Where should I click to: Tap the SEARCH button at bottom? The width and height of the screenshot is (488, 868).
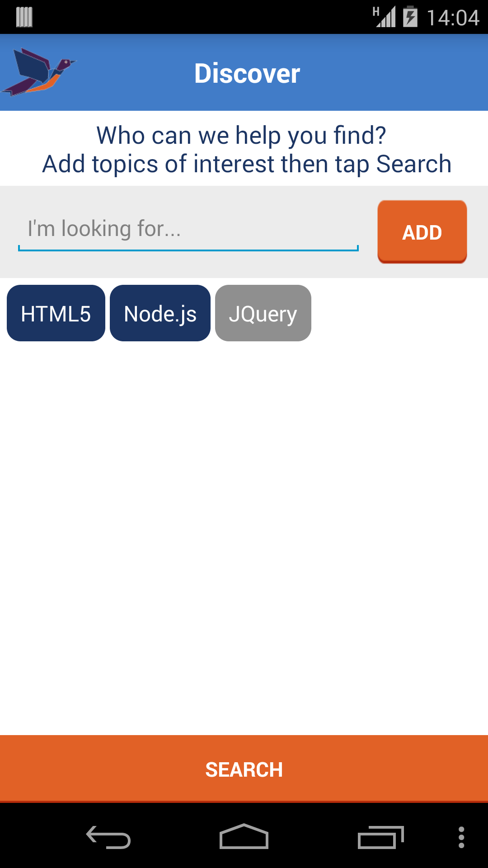pos(244,769)
